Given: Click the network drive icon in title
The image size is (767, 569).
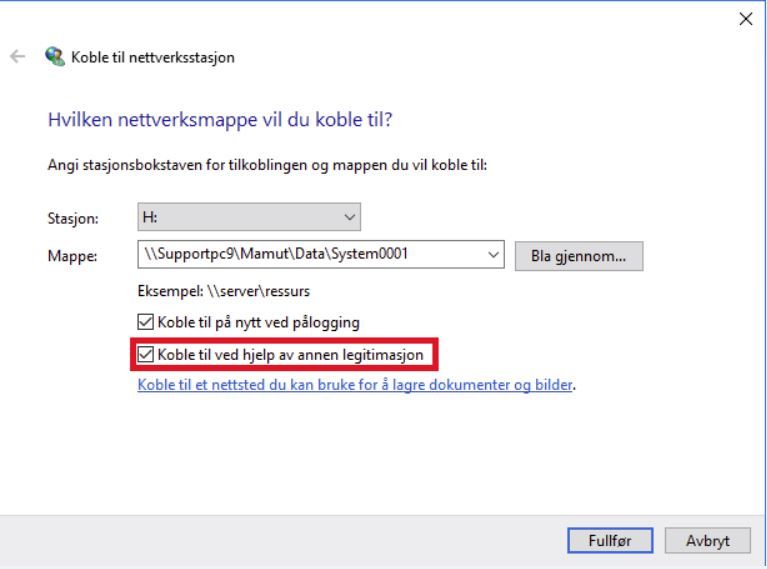Looking at the screenshot, I should [49, 57].
